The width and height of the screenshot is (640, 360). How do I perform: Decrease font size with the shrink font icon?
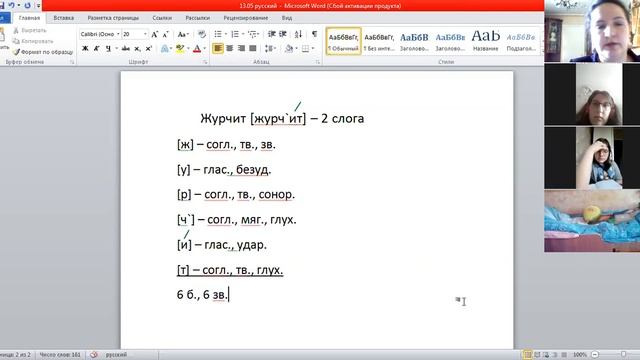[x=165, y=34]
